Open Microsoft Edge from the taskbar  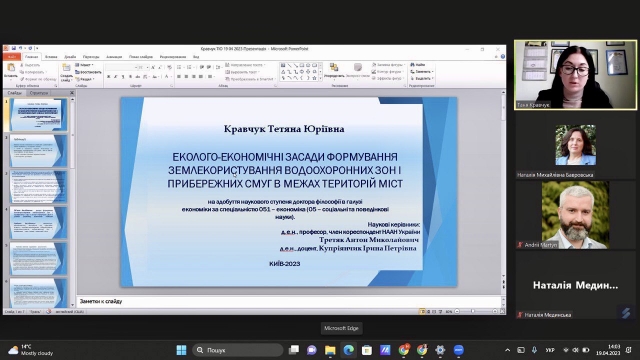(348, 350)
